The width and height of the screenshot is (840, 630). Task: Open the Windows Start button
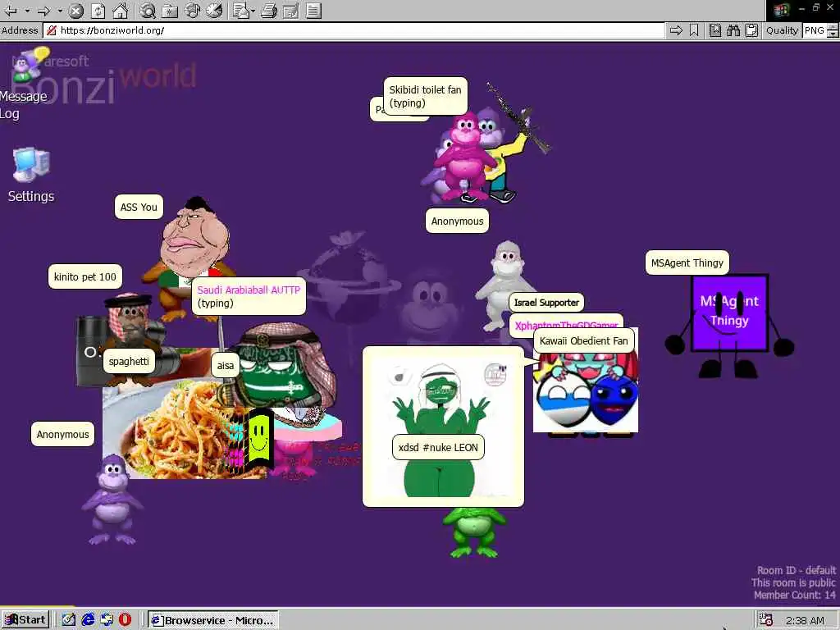[25, 620]
